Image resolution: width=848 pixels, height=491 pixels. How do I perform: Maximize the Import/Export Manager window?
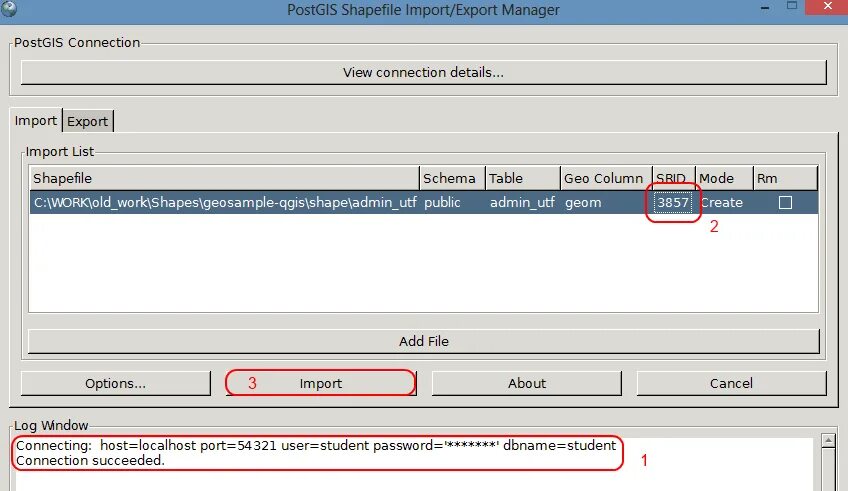click(x=792, y=6)
